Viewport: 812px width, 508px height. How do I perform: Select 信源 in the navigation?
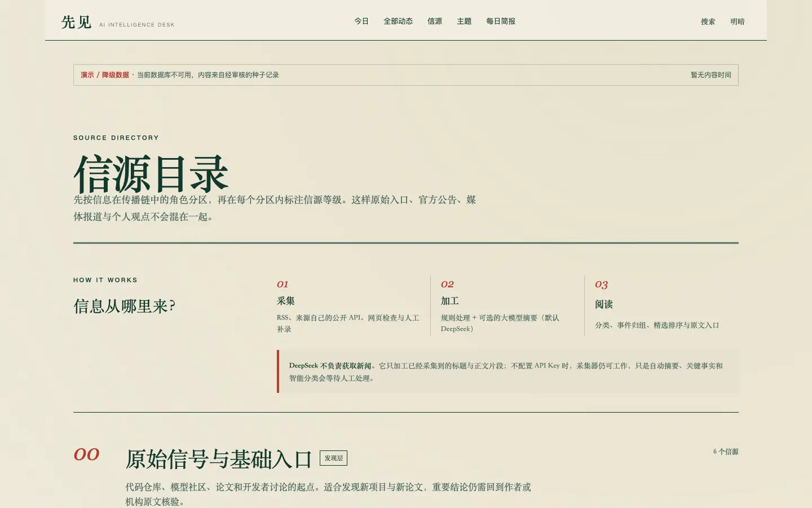point(435,21)
